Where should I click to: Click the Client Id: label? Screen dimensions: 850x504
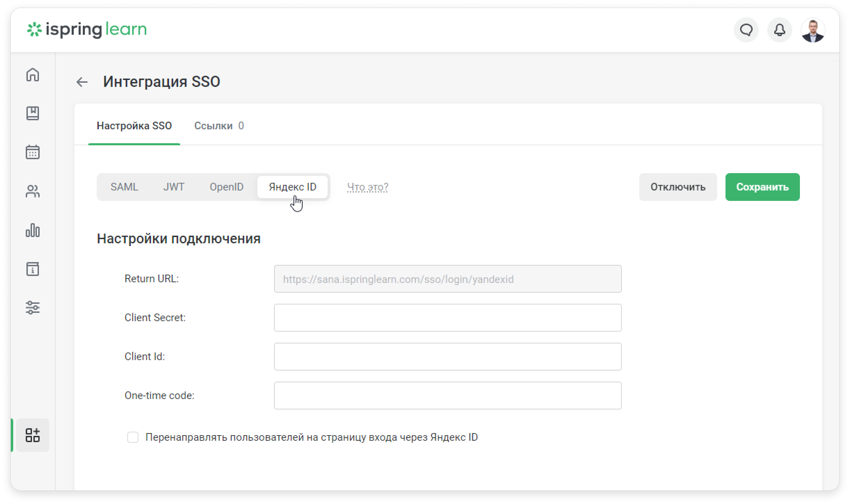coord(145,357)
